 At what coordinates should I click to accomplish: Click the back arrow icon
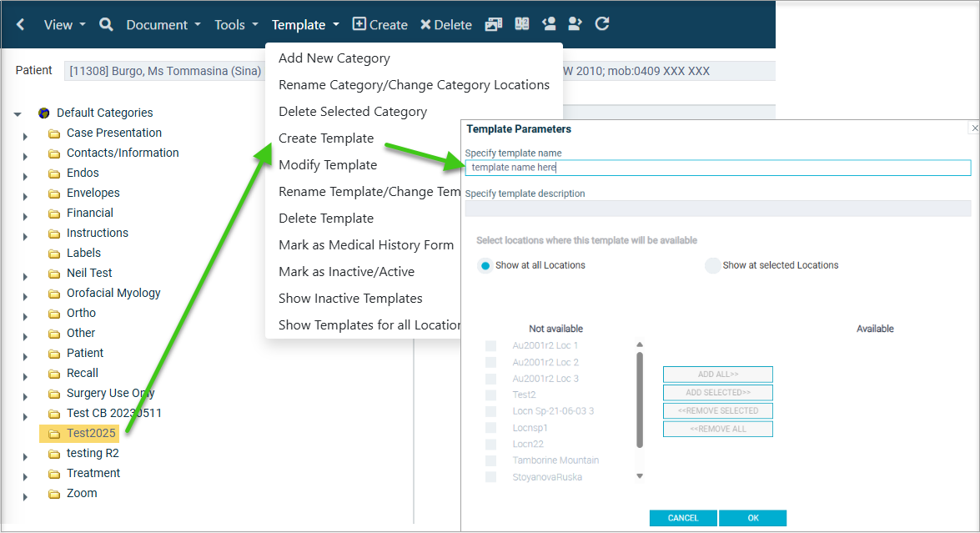click(x=21, y=24)
